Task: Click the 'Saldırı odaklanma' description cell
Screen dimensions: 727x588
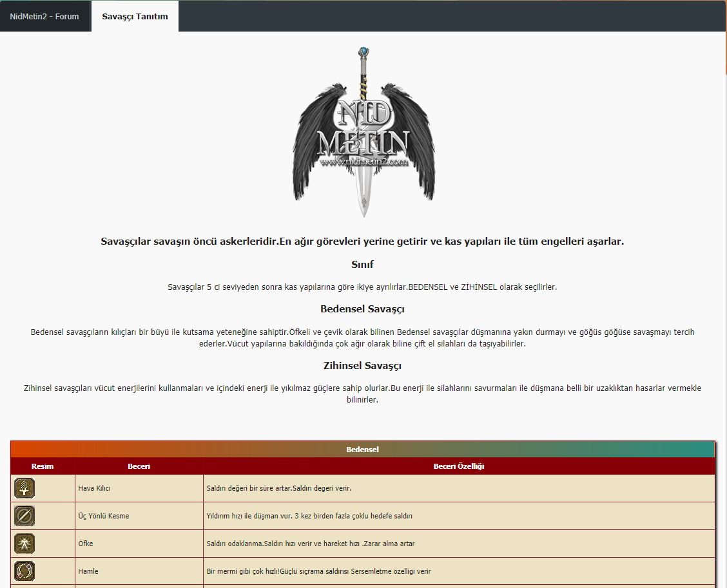Action: [x=459, y=544]
